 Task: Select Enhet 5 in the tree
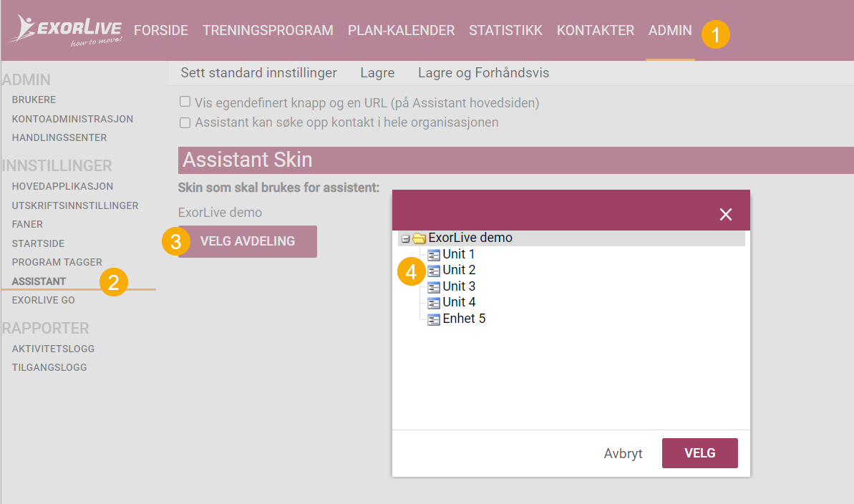(x=464, y=319)
